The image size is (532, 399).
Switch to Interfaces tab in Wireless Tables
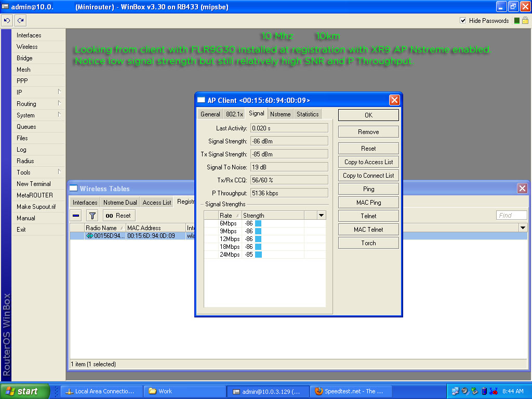[85, 203]
